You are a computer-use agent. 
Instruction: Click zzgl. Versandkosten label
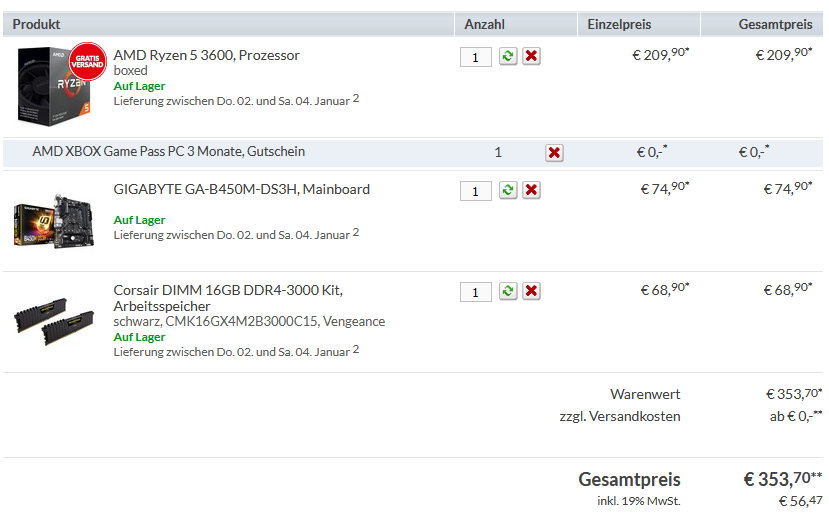620,417
